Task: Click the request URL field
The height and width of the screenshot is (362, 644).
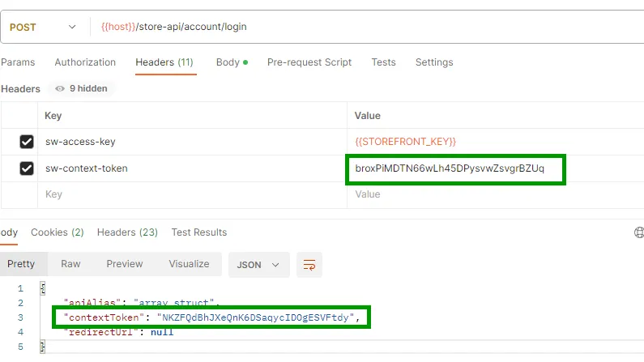Action: tap(365, 27)
